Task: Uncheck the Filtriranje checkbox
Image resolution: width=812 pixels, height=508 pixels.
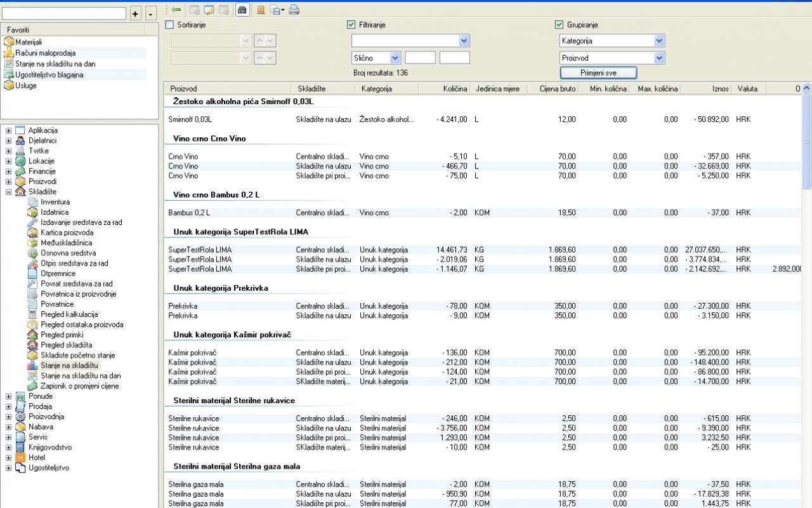Action: click(x=351, y=25)
